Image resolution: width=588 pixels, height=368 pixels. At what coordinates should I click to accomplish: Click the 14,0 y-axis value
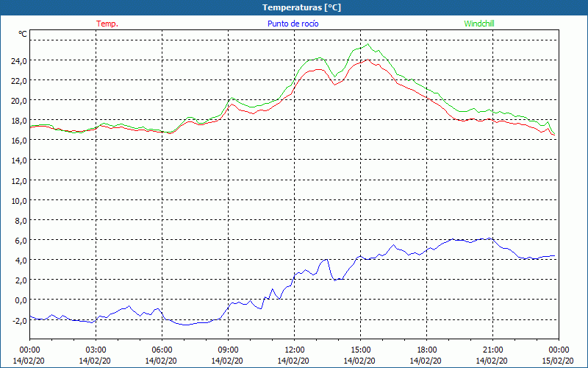[19, 160]
